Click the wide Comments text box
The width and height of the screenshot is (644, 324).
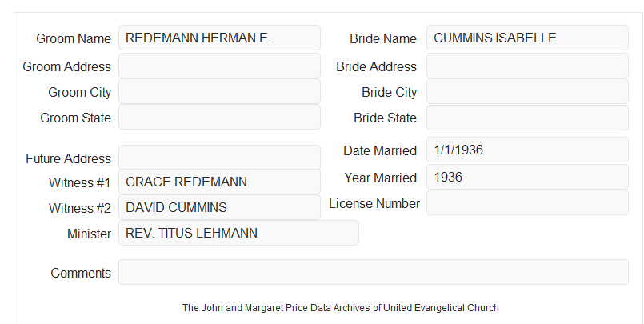point(374,272)
